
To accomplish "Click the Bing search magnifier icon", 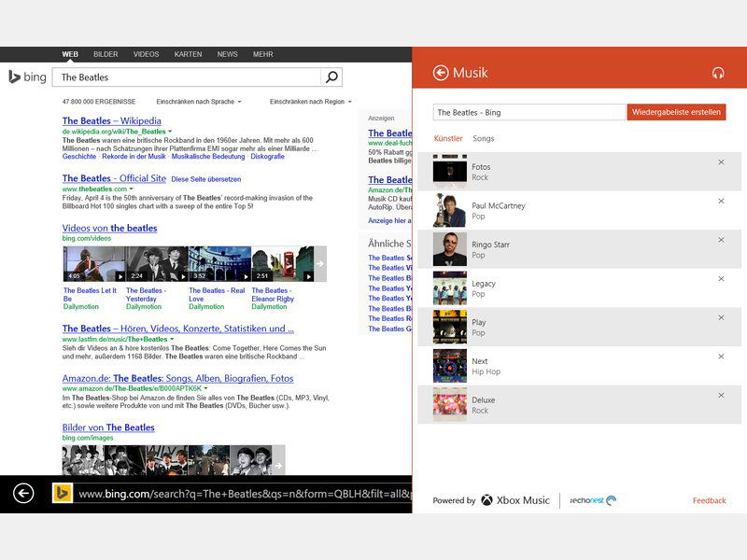I will (x=331, y=77).
